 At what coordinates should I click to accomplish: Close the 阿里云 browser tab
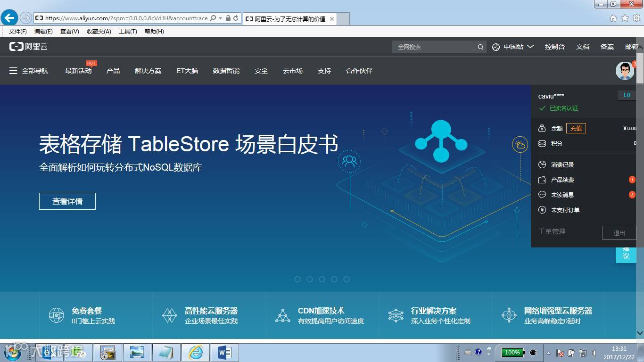[x=332, y=19]
